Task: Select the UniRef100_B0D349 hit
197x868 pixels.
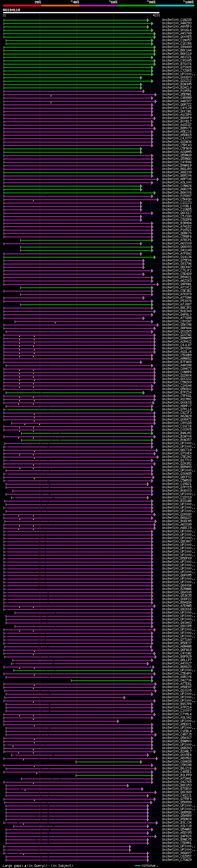Action: click(177, 311)
